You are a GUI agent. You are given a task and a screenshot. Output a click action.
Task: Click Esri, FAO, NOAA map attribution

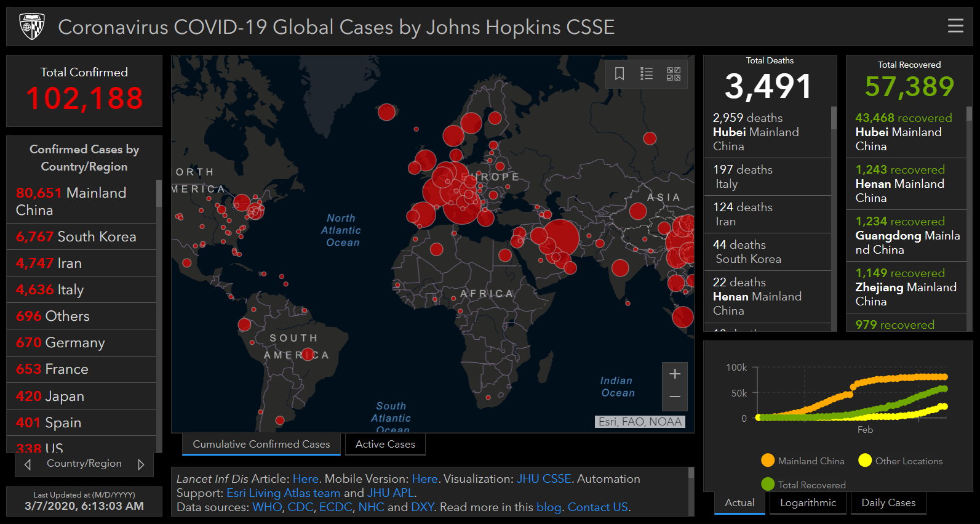[640, 422]
